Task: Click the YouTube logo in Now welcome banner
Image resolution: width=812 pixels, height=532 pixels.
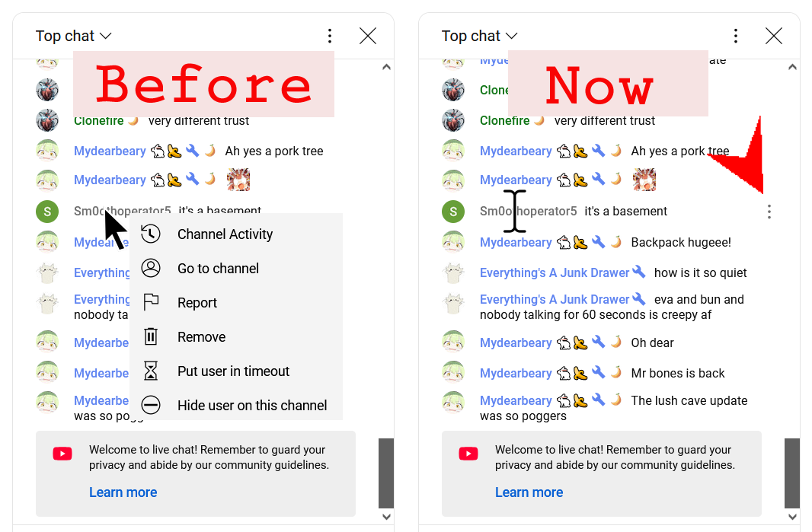Action: (x=468, y=454)
